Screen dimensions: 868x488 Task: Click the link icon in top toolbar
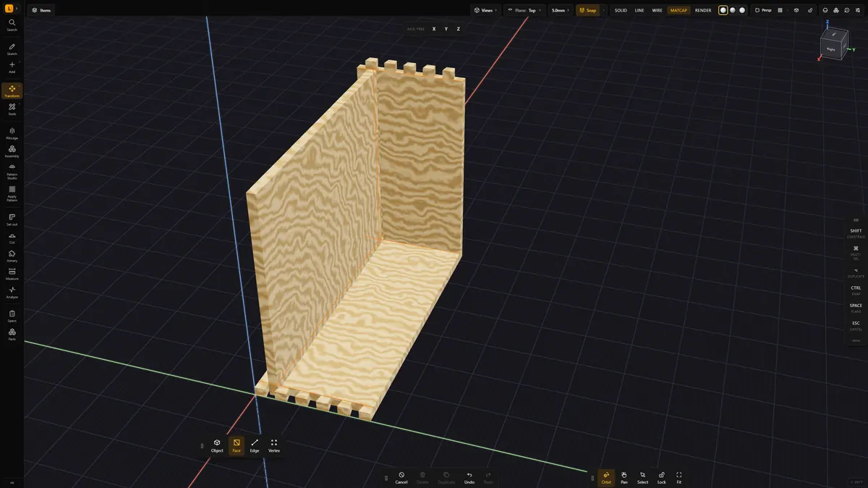[x=809, y=10]
